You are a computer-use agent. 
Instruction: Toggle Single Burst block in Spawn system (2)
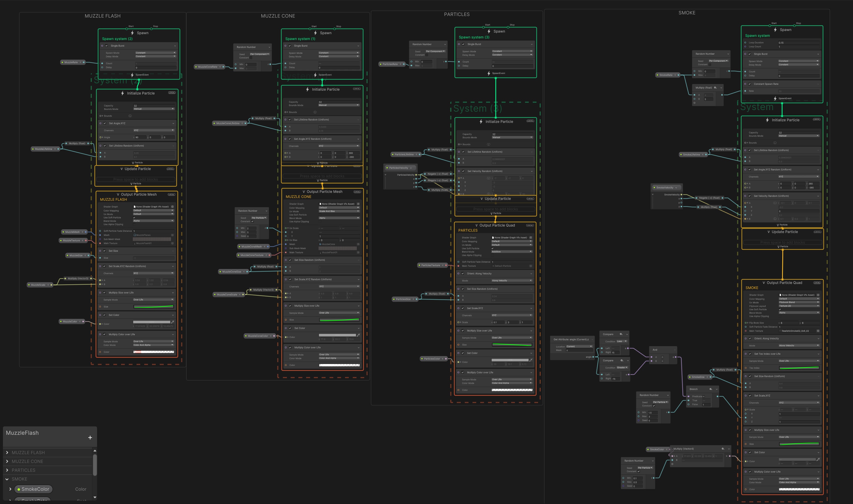point(106,46)
